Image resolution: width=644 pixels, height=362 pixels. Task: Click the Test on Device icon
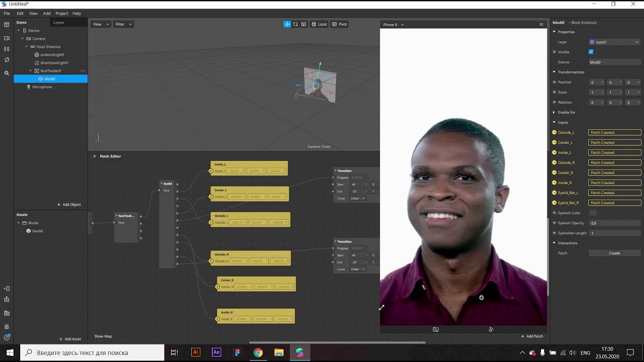(x=7, y=289)
